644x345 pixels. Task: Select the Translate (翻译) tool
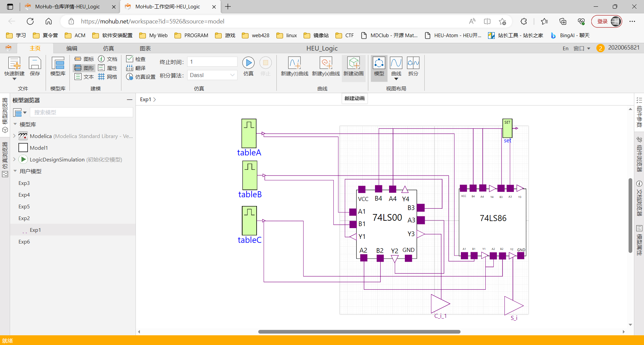[x=136, y=68]
